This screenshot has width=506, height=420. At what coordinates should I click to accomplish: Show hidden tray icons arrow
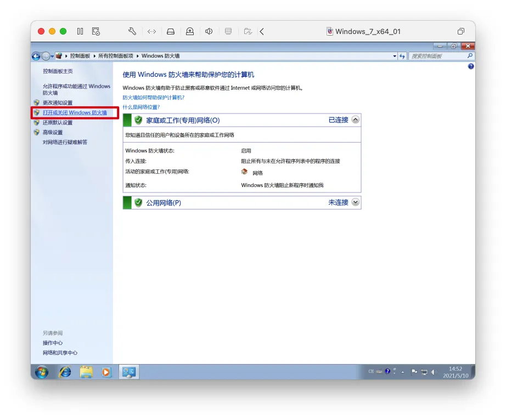click(x=403, y=372)
